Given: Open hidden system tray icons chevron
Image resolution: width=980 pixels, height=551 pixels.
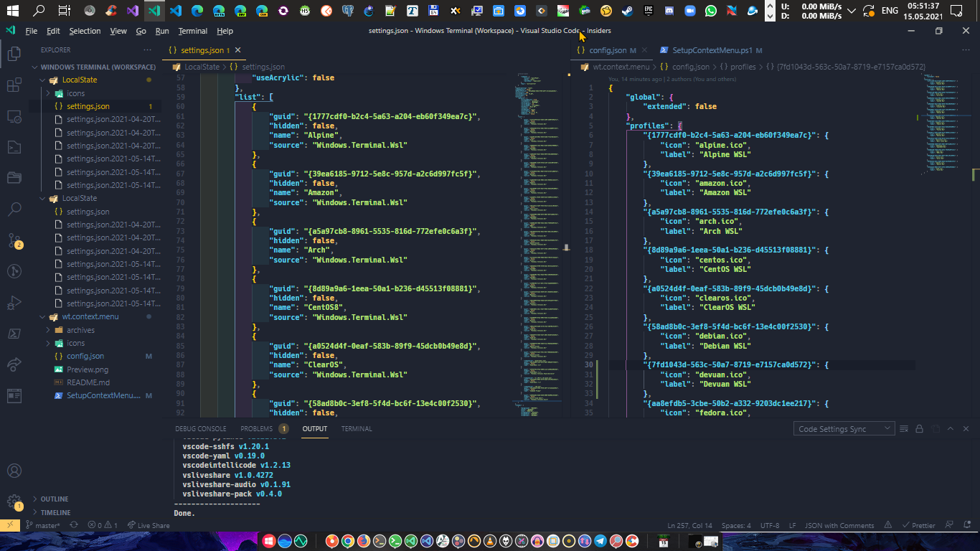Looking at the screenshot, I should (852, 11).
